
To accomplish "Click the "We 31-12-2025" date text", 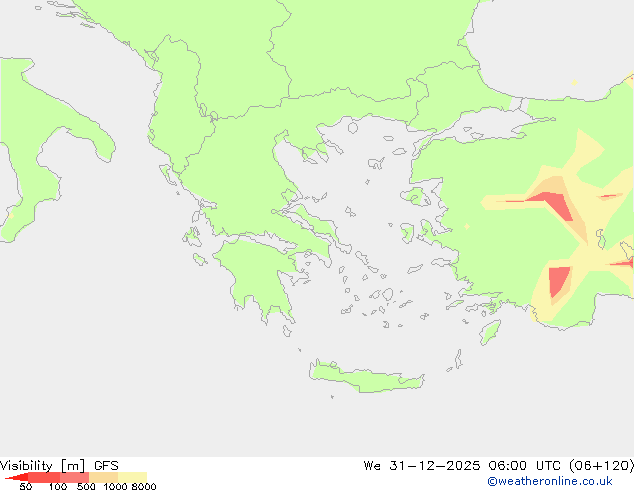I will pyautogui.click(x=422, y=466).
